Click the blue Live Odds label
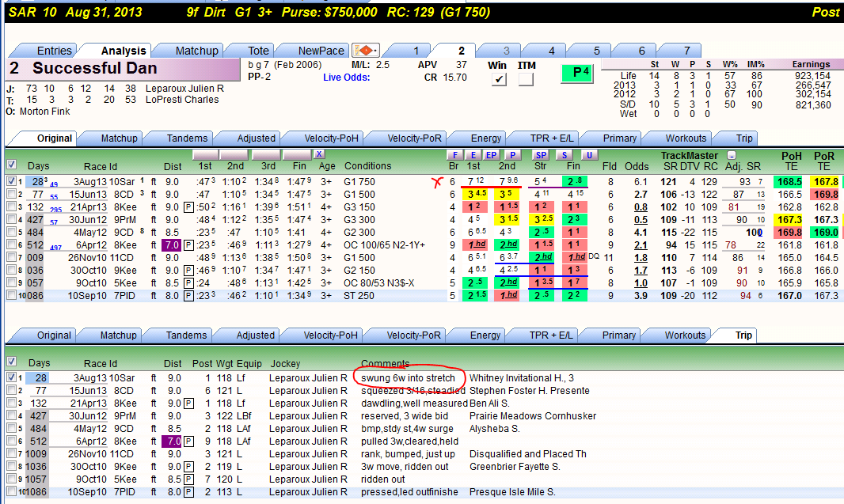Screen dimensions: 844x504 [346, 78]
